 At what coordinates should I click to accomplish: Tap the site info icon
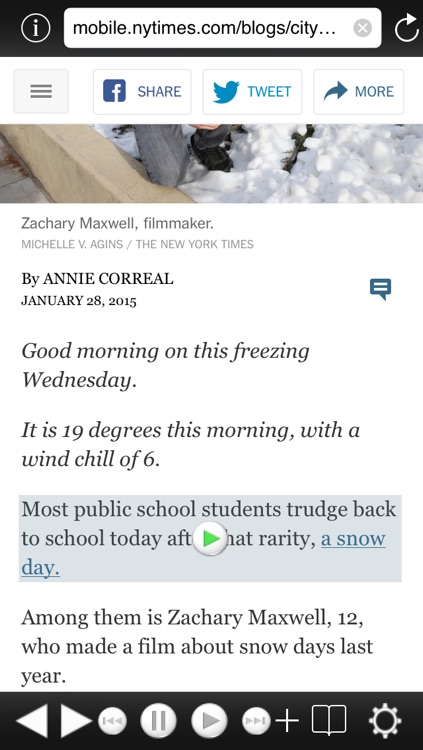pyautogui.click(x=35, y=29)
